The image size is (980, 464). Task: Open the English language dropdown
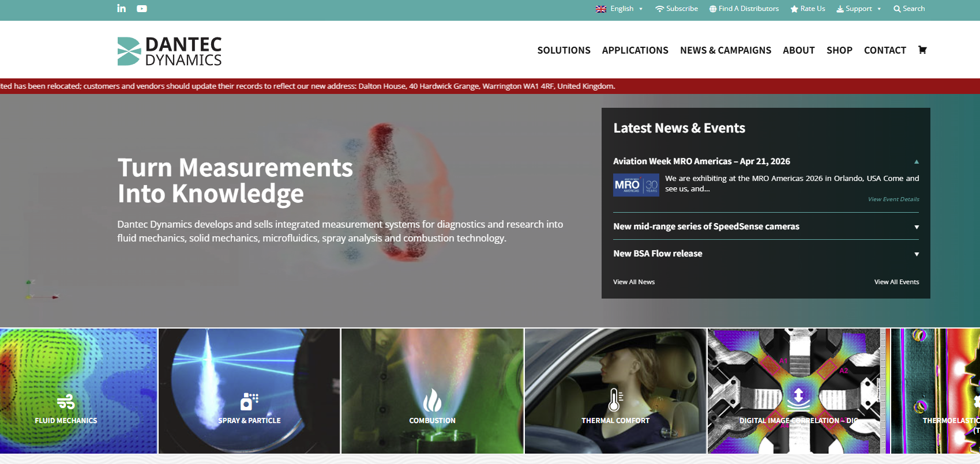[626, 9]
